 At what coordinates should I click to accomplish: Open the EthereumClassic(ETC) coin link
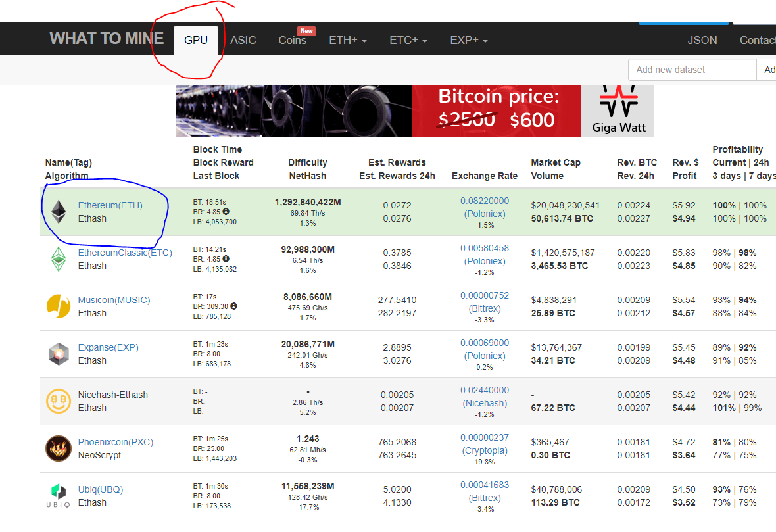click(x=125, y=253)
